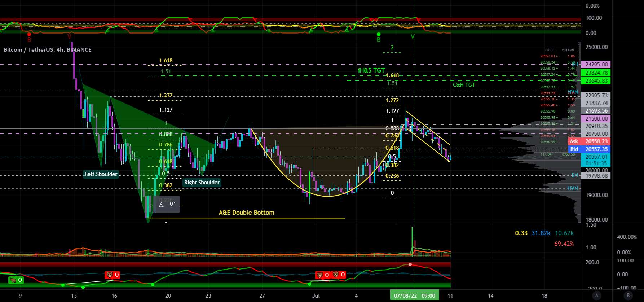Click the 20750.00 price label

click(596, 134)
